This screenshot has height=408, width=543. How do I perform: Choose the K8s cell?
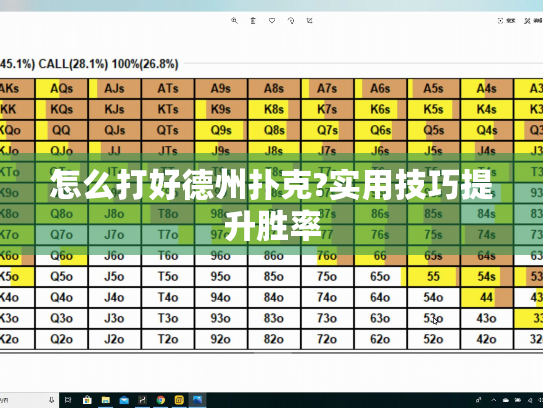[x=274, y=109]
